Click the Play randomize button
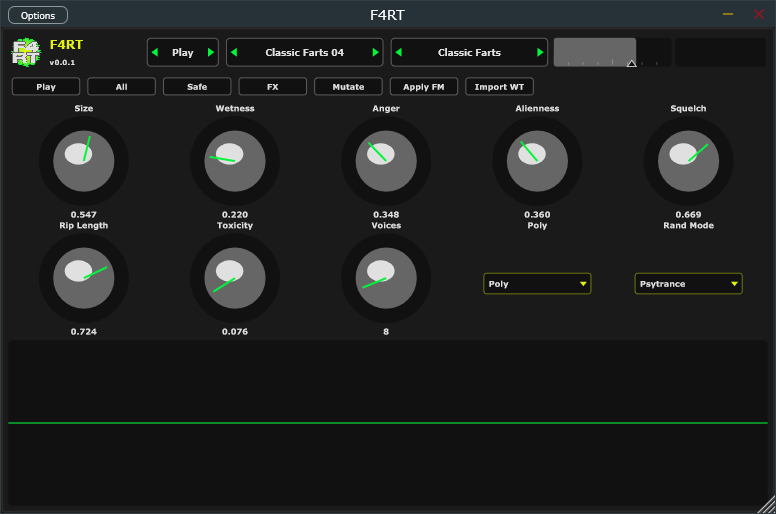Screen dimensions: 776x514 coord(46,87)
